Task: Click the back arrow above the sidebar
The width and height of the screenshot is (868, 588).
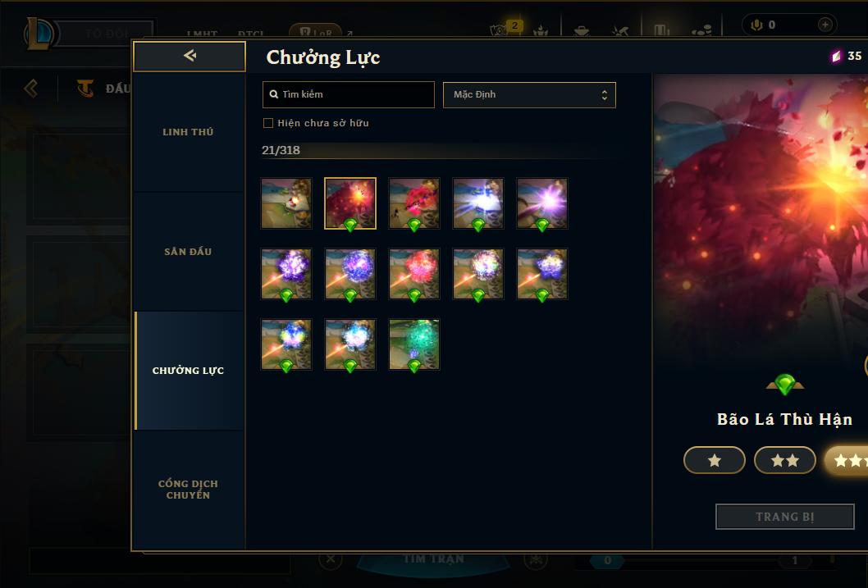Action: pos(190,55)
